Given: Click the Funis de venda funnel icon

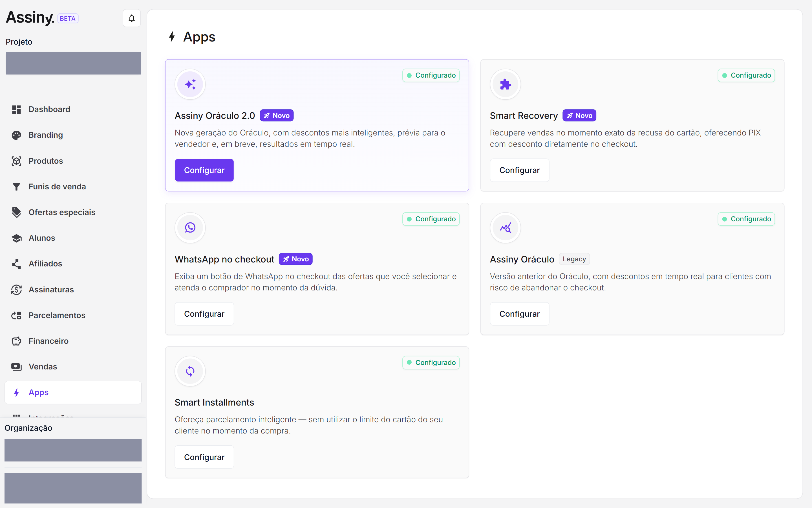Looking at the screenshot, I should point(16,187).
